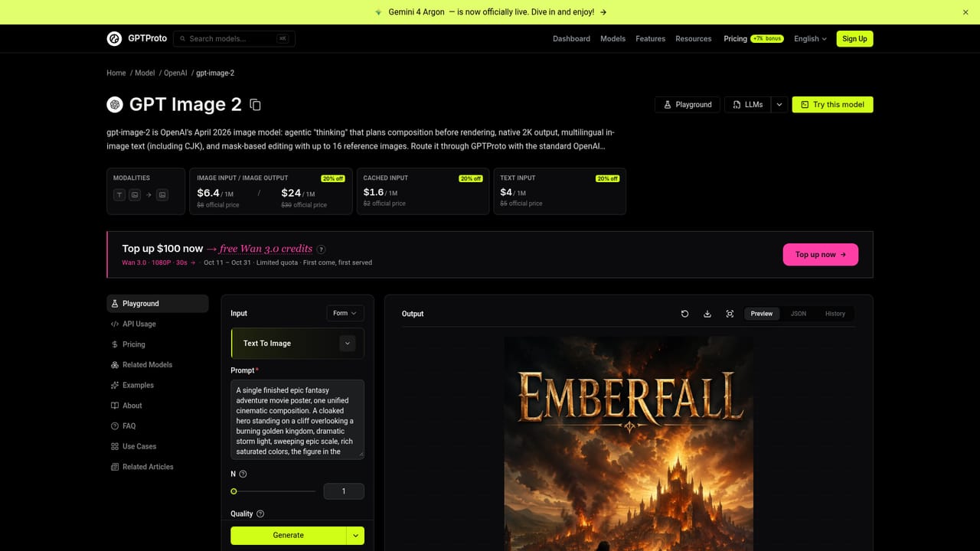Open Related Models in sidebar
980x551 pixels.
[x=157, y=365]
